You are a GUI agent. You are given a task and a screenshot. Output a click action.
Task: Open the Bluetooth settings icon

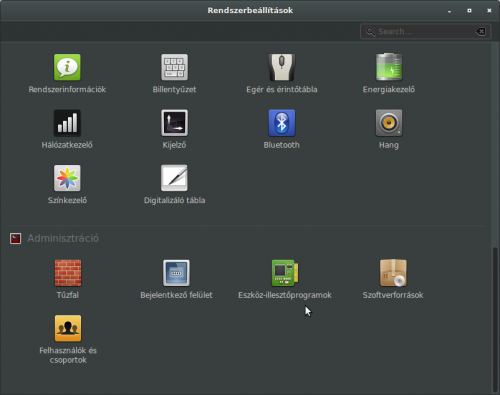[282, 123]
